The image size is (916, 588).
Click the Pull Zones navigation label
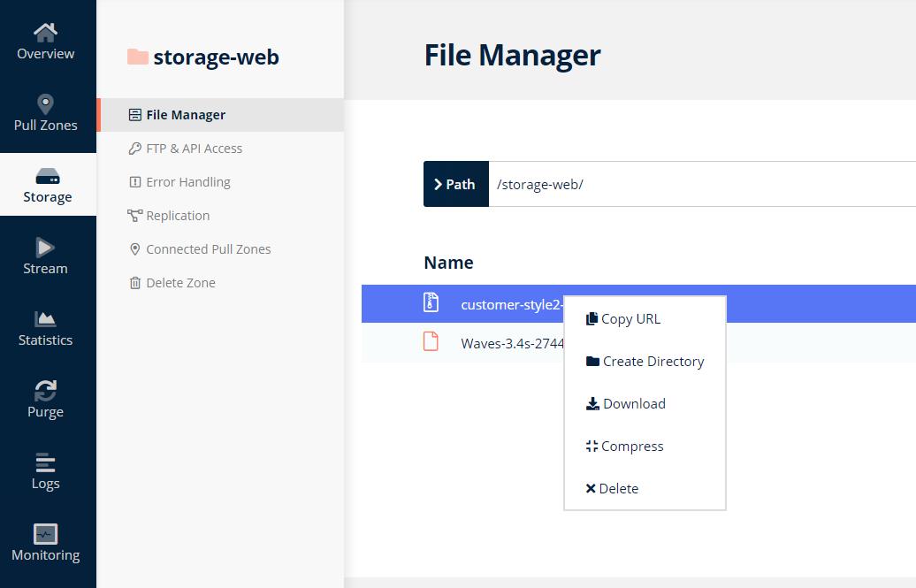pos(46,125)
